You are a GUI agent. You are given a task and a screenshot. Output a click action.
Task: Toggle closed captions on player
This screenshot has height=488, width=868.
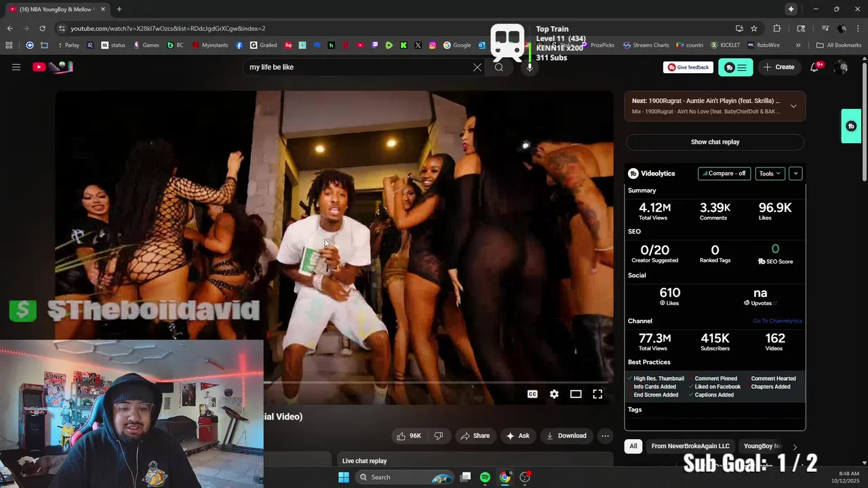(x=532, y=394)
